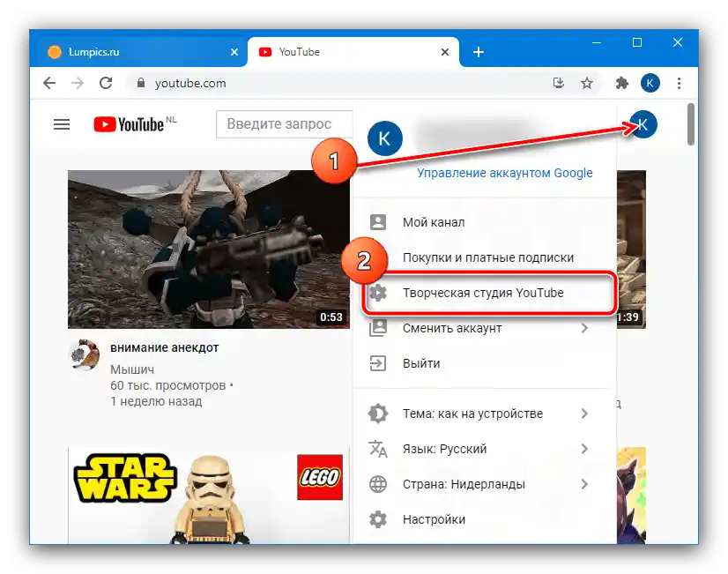Screen dimensions: 728x574
Task: Click the gear icon beside Творческая студия YouTube
Action: click(x=378, y=293)
